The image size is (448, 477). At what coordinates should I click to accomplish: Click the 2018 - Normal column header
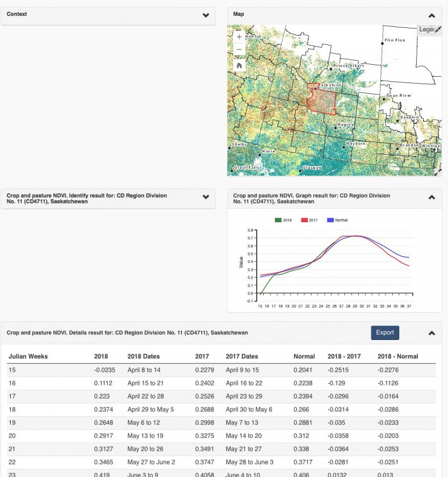[397, 356]
